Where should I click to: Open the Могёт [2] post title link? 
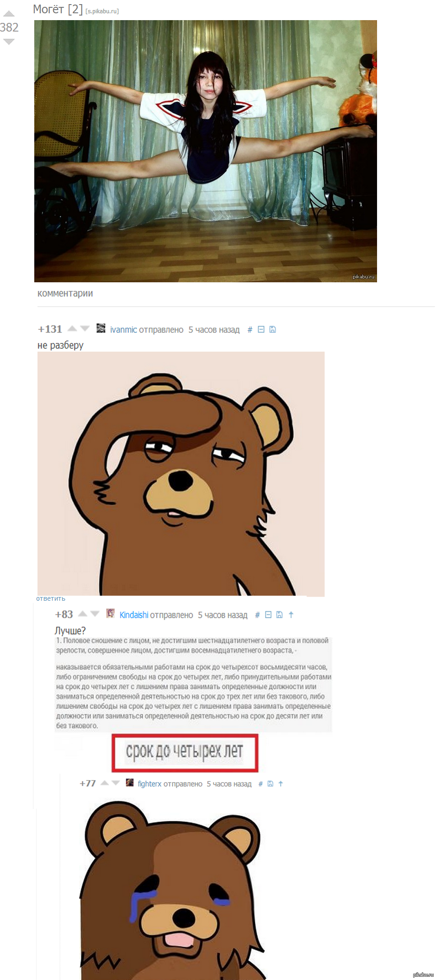coord(58,9)
